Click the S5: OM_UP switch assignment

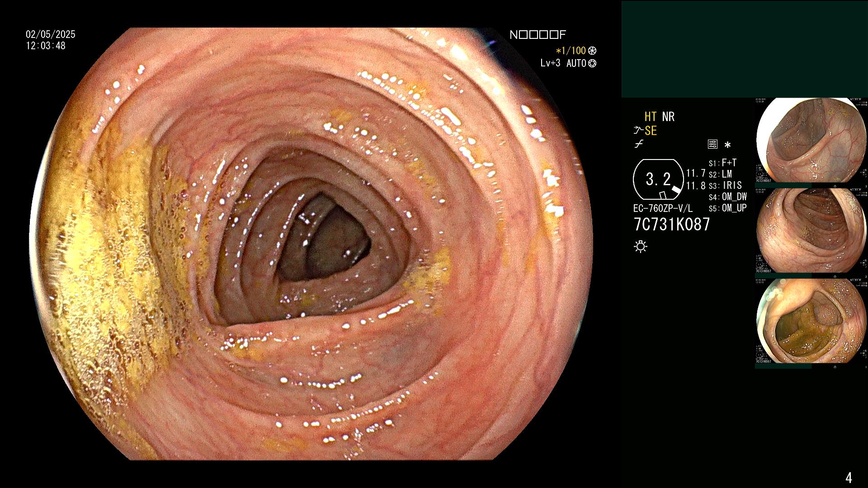727,208
